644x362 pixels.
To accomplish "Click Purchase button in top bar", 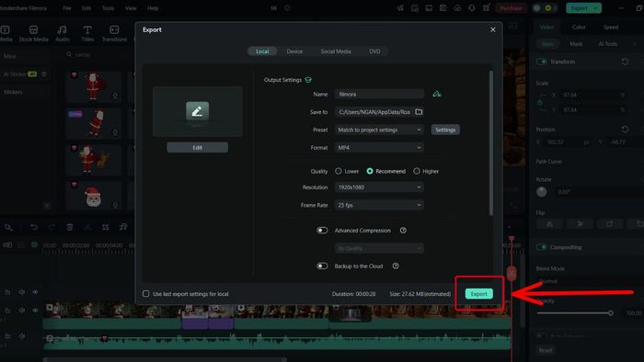I will 511,7.
